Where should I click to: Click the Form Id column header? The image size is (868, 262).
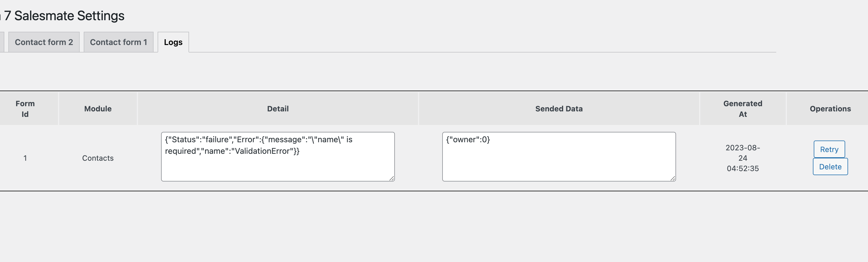tap(25, 109)
